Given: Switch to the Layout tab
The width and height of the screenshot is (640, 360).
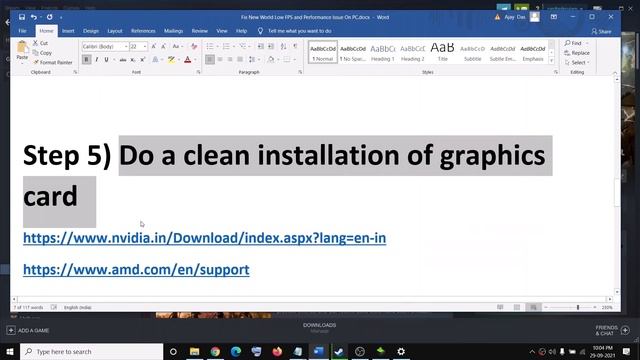Looking at the screenshot, I should point(115,31).
